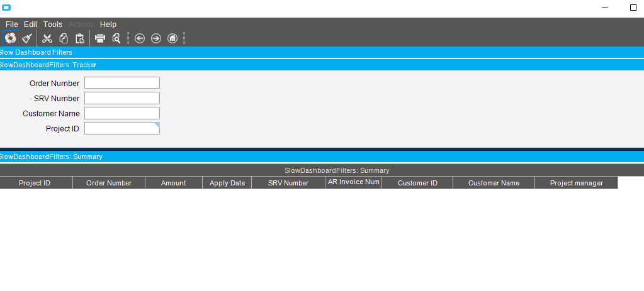Click the app icon in title bar

click(x=6, y=7)
